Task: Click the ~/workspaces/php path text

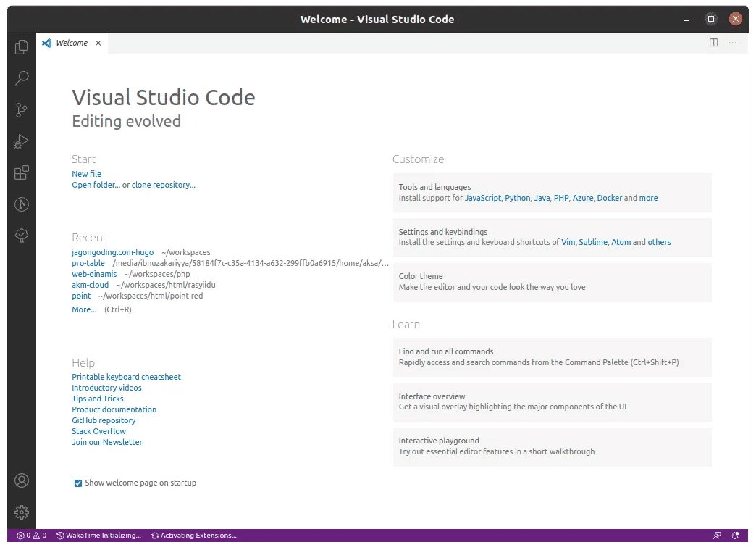Action: (157, 274)
